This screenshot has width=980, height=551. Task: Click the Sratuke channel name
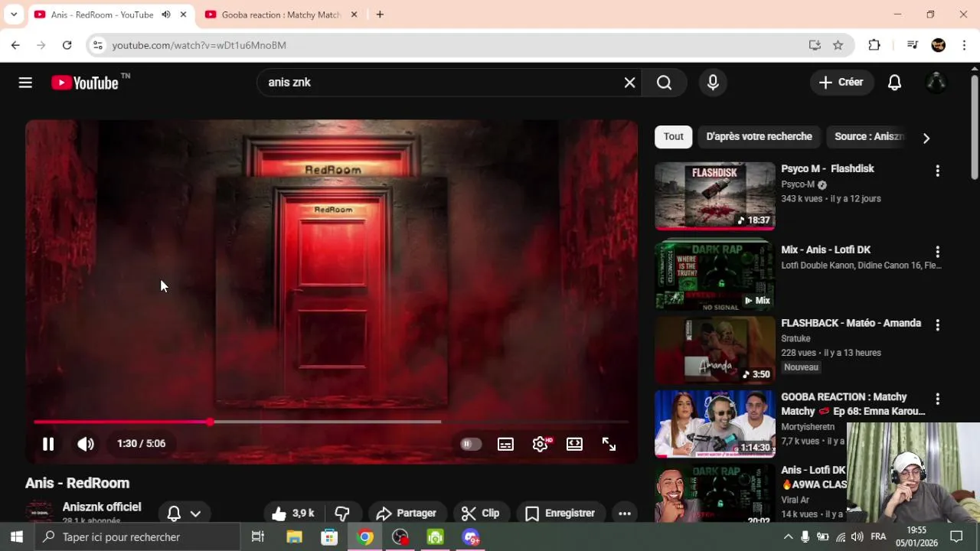[795, 338]
